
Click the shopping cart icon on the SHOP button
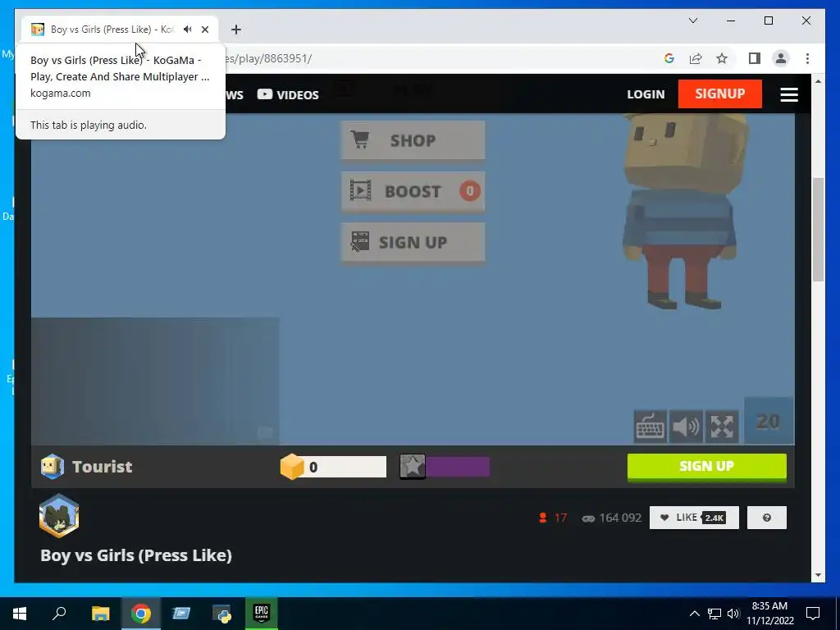click(359, 139)
